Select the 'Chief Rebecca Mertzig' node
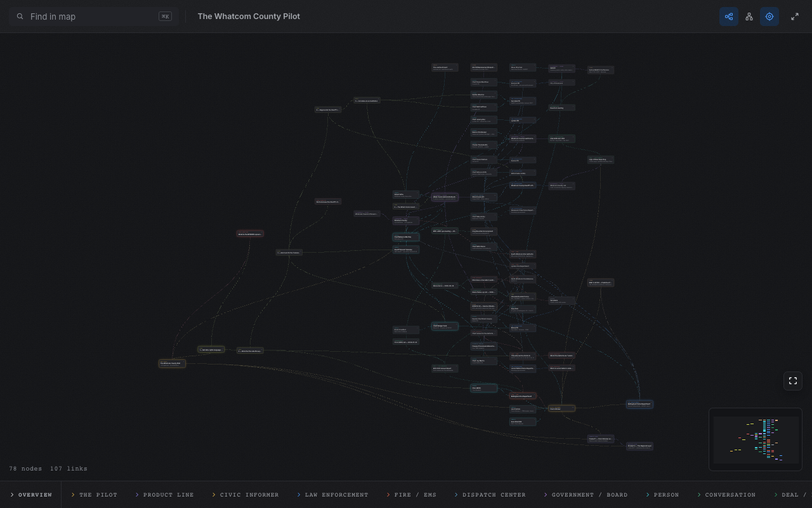Screen dimensions: 812x508 pyautogui.click(x=405, y=237)
